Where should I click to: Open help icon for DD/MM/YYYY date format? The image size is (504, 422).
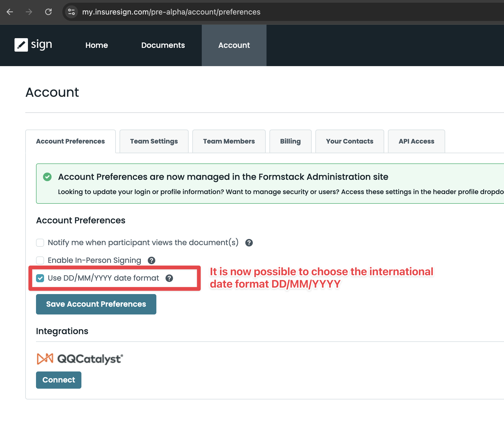169,278
